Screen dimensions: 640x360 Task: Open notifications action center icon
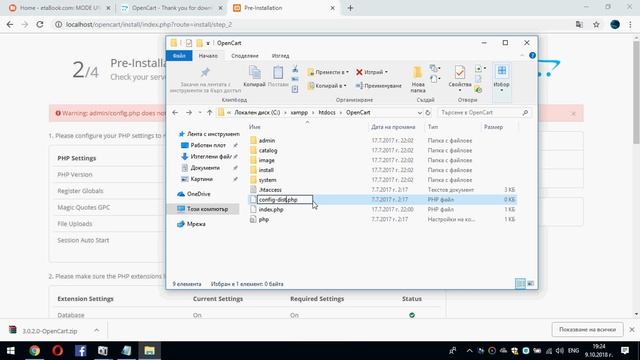[625, 351]
